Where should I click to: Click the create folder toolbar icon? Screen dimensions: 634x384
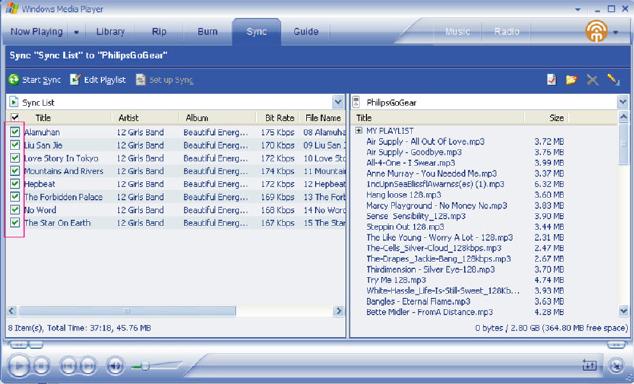[571, 80]
